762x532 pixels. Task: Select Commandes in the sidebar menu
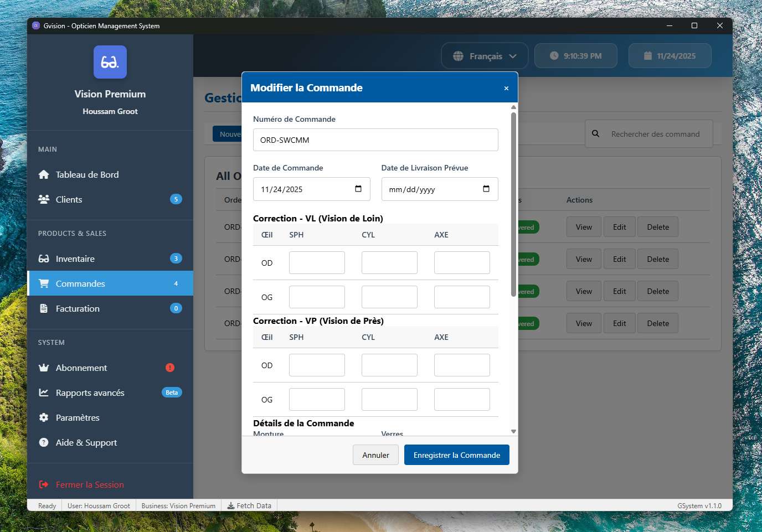[x=80, y=283]
